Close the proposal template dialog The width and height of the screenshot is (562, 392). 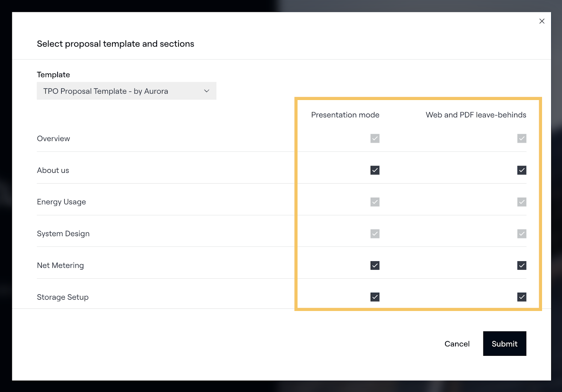(x=542, y=21)
